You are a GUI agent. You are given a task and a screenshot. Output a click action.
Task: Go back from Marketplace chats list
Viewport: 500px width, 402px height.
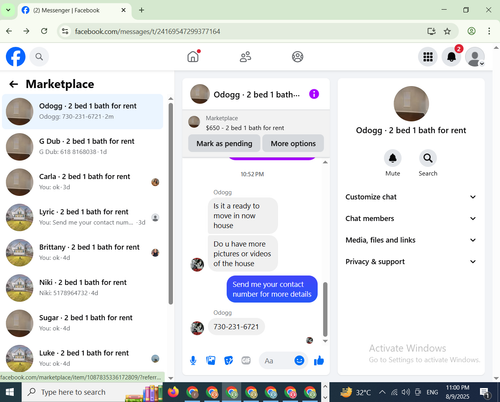click(x=14, y=84)
